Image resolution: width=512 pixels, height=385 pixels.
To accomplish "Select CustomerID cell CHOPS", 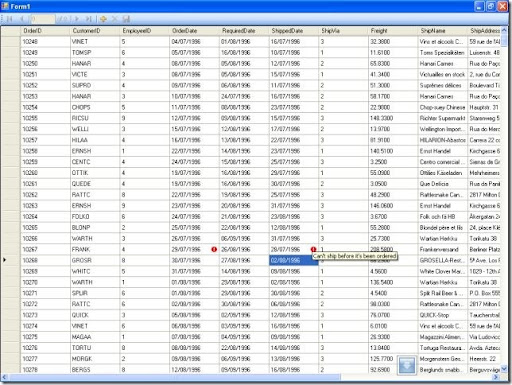I will point(95,107).
